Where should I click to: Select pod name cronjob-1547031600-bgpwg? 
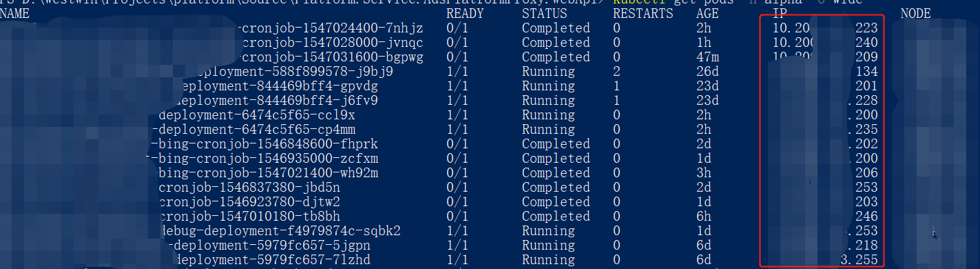tap(333, 57)
